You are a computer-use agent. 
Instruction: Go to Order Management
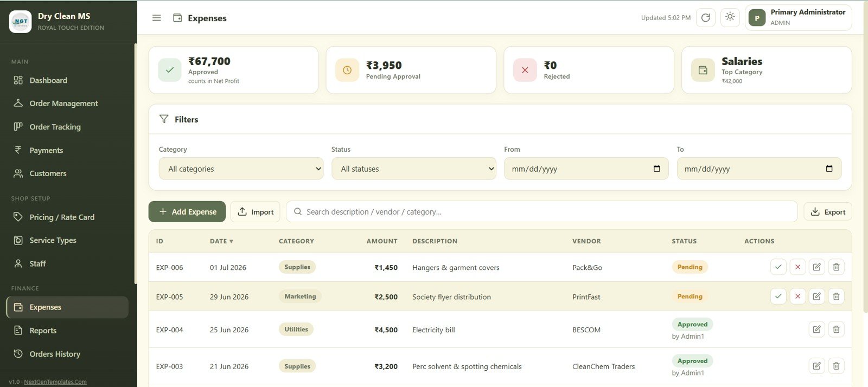[x=67, y=104]
